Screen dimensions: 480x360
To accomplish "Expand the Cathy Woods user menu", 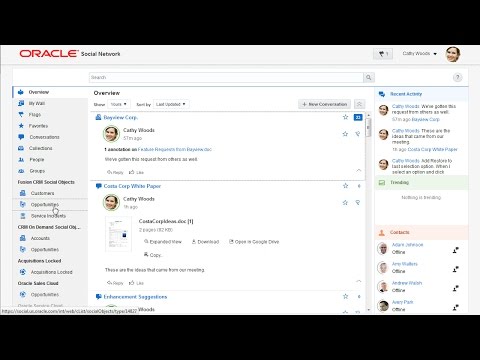I will [x=420, y=54].
